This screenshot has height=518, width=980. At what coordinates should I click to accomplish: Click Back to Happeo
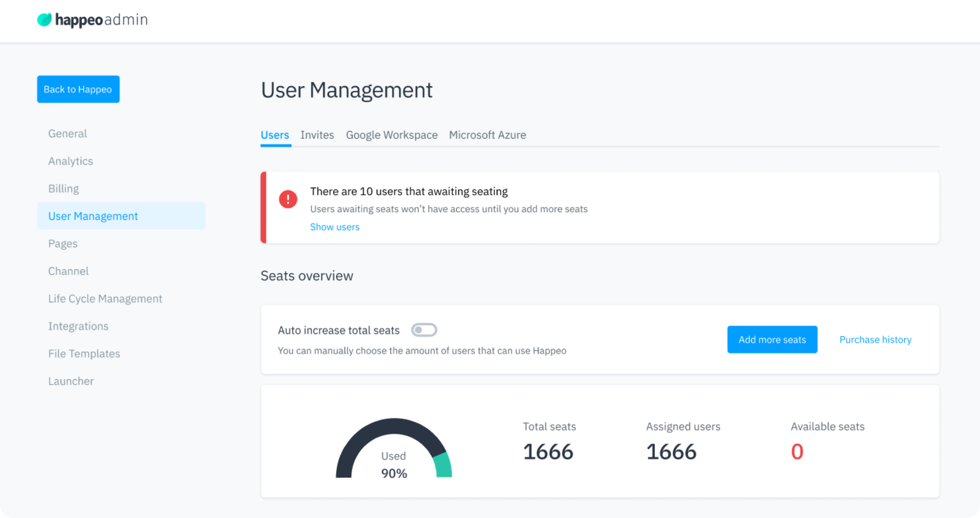tap(78, 89)
